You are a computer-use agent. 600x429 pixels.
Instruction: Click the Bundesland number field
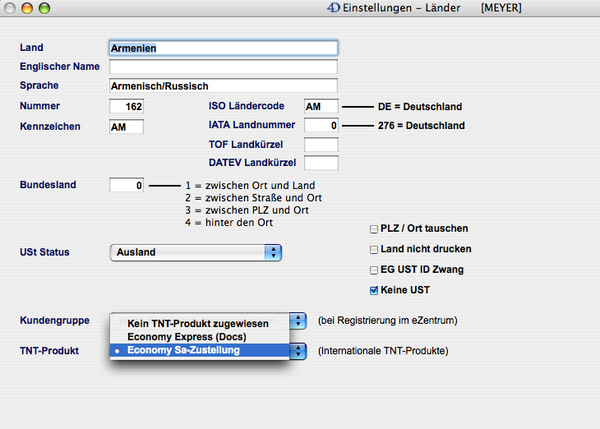[127, 185]
